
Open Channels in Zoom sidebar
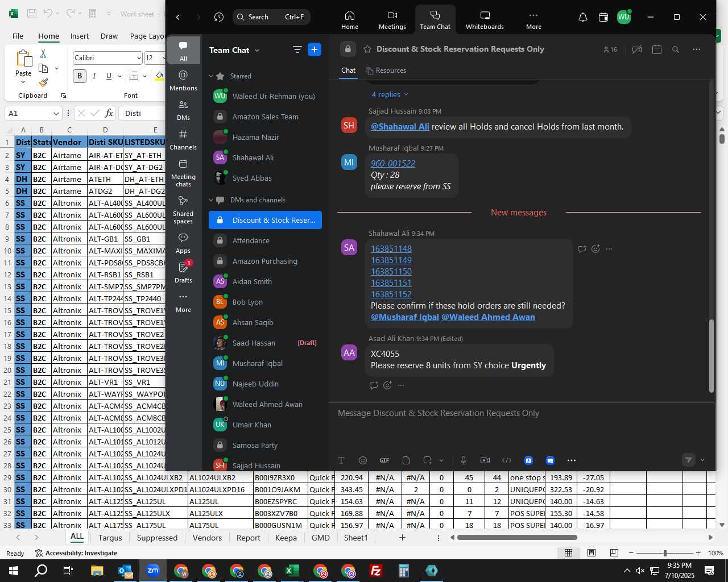(x=183, y=140)
